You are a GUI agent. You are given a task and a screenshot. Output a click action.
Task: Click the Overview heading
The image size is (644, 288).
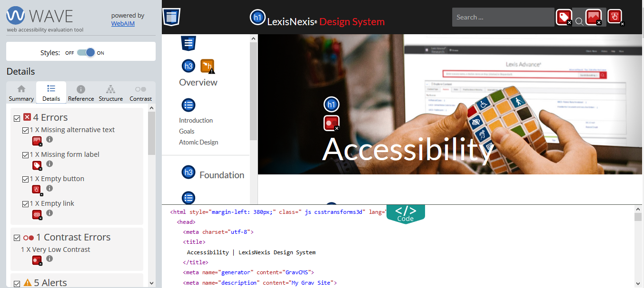tap(198, 82)
